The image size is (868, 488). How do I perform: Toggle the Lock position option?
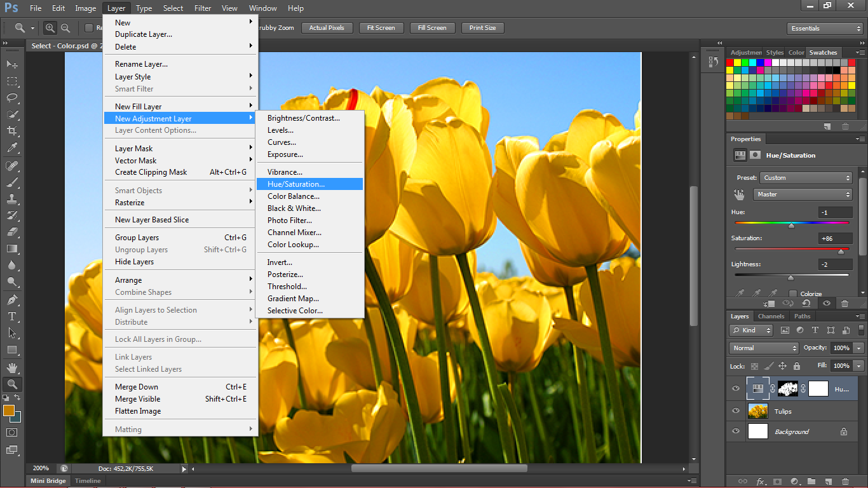click(782, 366)
